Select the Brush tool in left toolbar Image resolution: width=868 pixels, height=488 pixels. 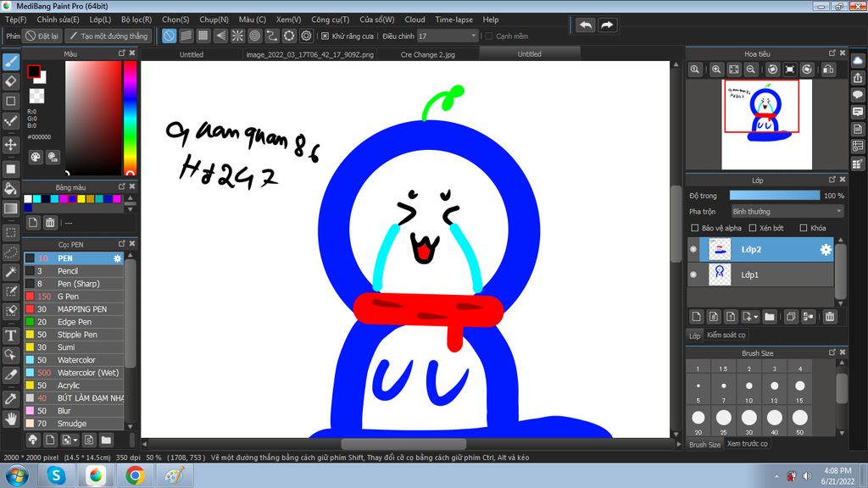(x=10, y=61)
